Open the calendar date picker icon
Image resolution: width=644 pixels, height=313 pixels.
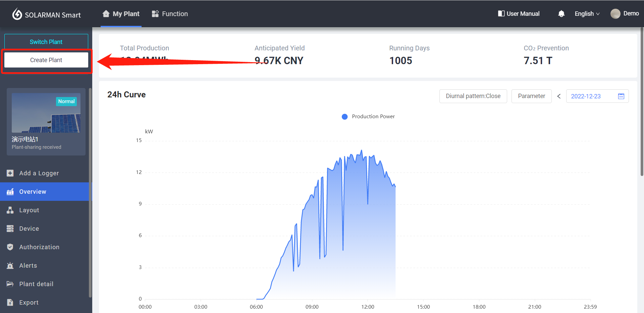[x=621, y=96]
